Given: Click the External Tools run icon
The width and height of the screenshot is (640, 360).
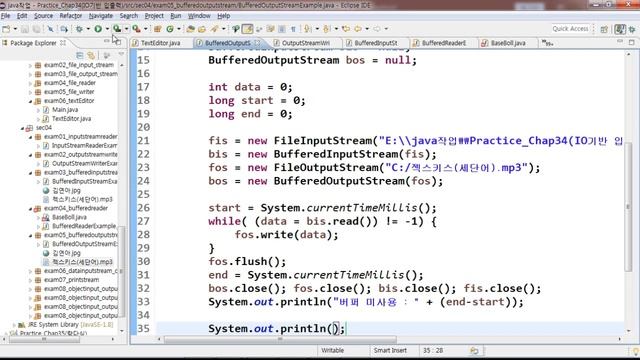Looking at the screenshot, I should point(136,29).
